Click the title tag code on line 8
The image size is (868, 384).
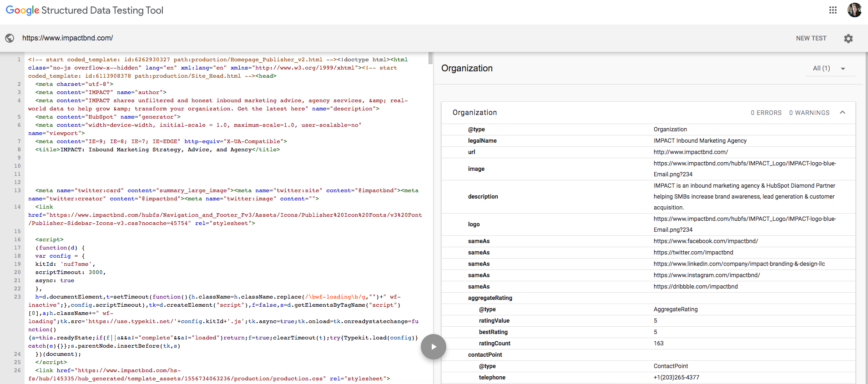pos(157,150)
